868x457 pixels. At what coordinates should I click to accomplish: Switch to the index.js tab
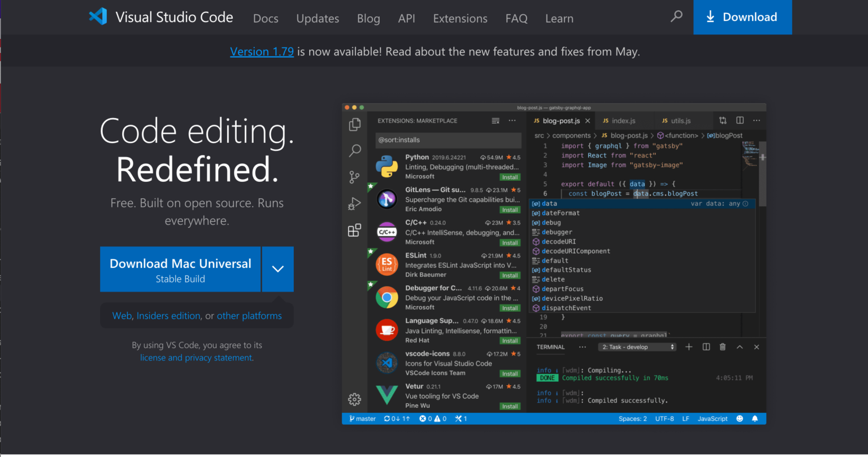click(x=624, y=120)
